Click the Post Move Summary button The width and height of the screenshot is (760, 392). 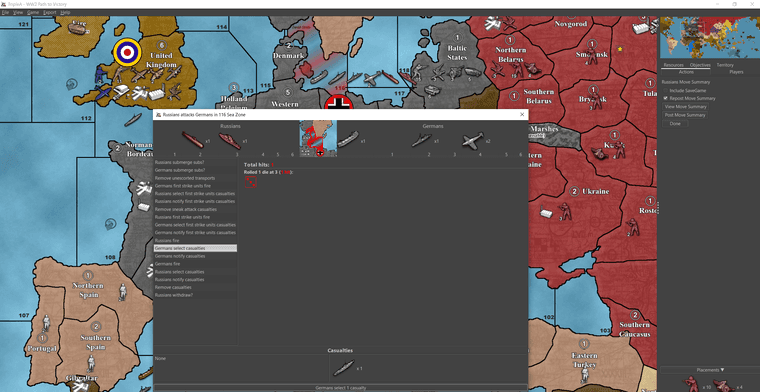point(685,115)
